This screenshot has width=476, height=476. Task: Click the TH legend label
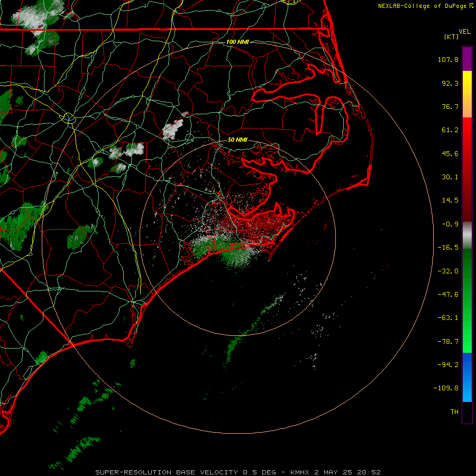click(x=454, y=412)
